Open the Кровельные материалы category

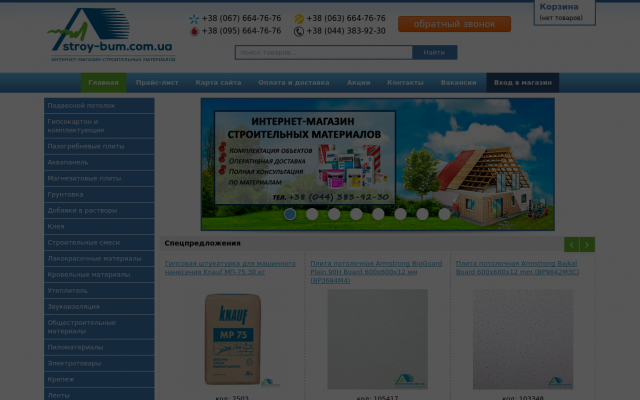[x=99, y=274]
